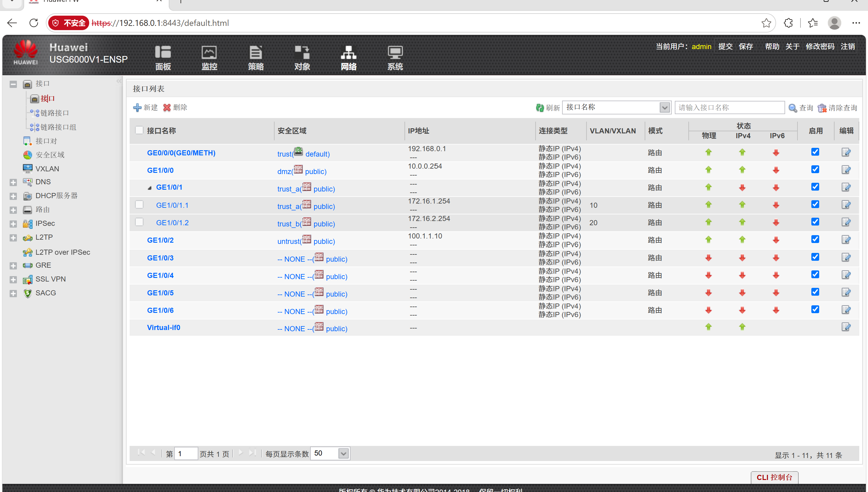The height and width of the screenshot is (492, 868).
Task: Collapse the left navigation panel arrows
Action: pos(119,81)
